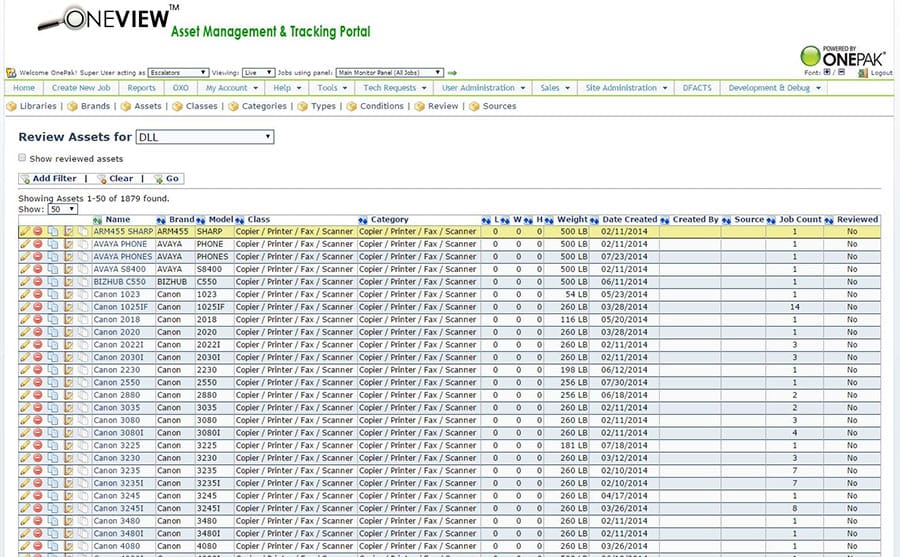This screenshot has height=557, width=900.
Task: Click the sort icon beside Source column
Action: (727, 220)
